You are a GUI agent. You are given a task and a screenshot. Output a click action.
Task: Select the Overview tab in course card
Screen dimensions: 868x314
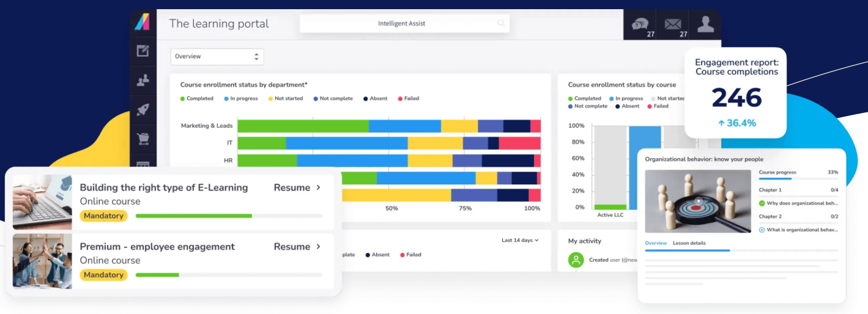pyautogui.click(x=656, y=243)
